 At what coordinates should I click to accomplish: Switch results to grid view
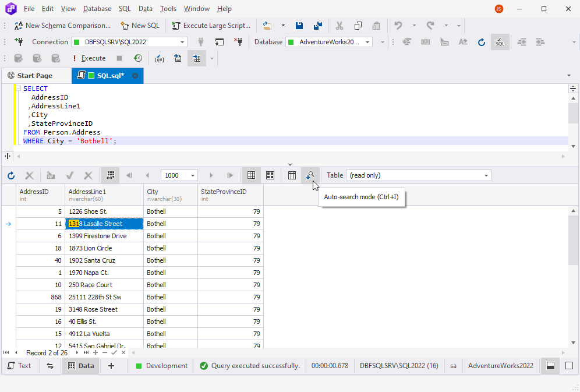(x=251, y=175)
